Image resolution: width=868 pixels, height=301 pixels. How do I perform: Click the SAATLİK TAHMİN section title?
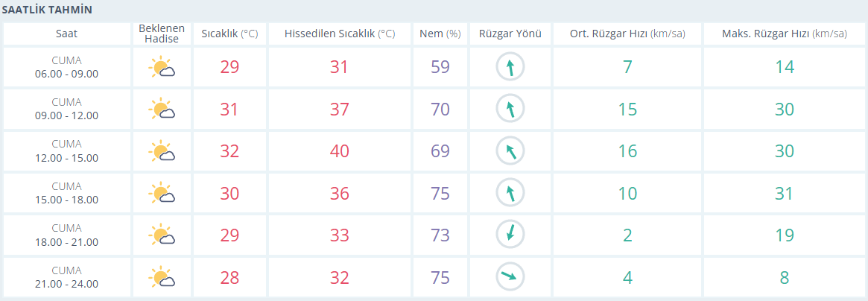(47, 10)
